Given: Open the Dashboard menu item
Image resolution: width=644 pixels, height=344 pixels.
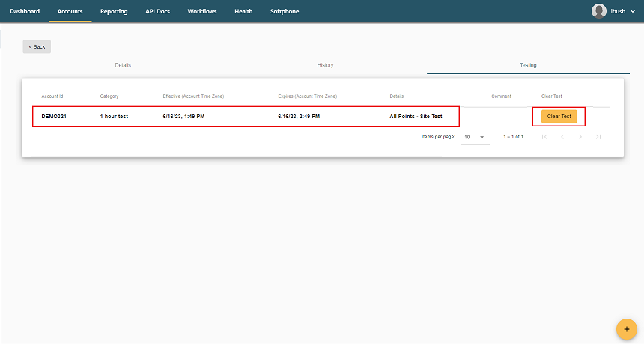Looking at the screenshot, I should click(25, 11).
